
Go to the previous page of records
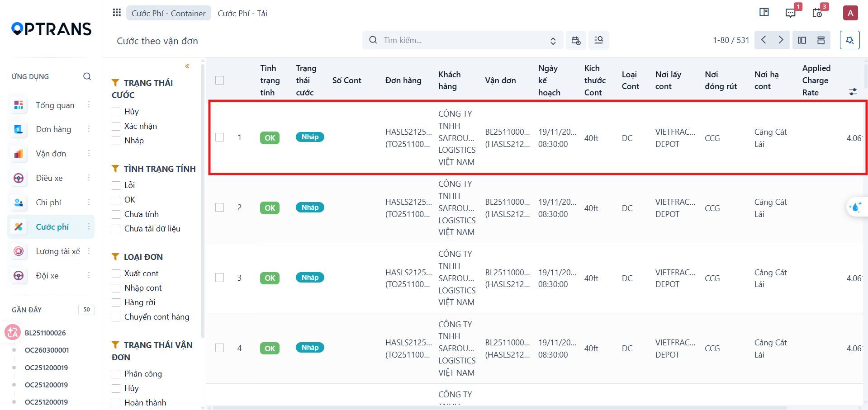click(764, 40)
